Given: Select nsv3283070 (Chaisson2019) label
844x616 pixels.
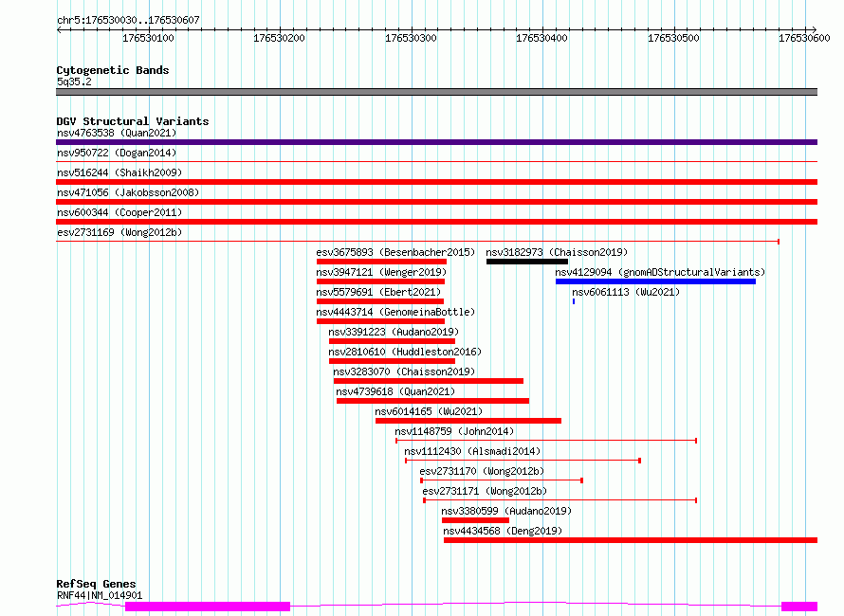Looking at the screenshot, I should (404, 371).
